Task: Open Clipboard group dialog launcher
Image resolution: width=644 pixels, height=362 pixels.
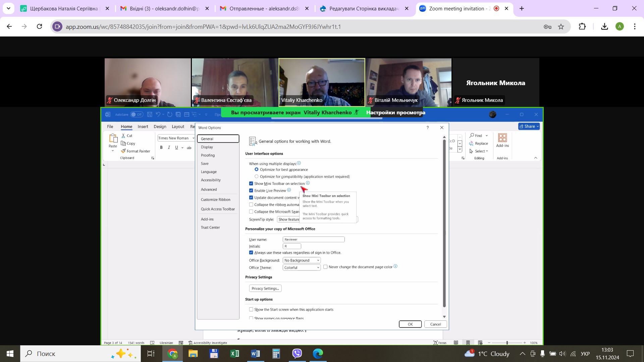Action: 153,158
